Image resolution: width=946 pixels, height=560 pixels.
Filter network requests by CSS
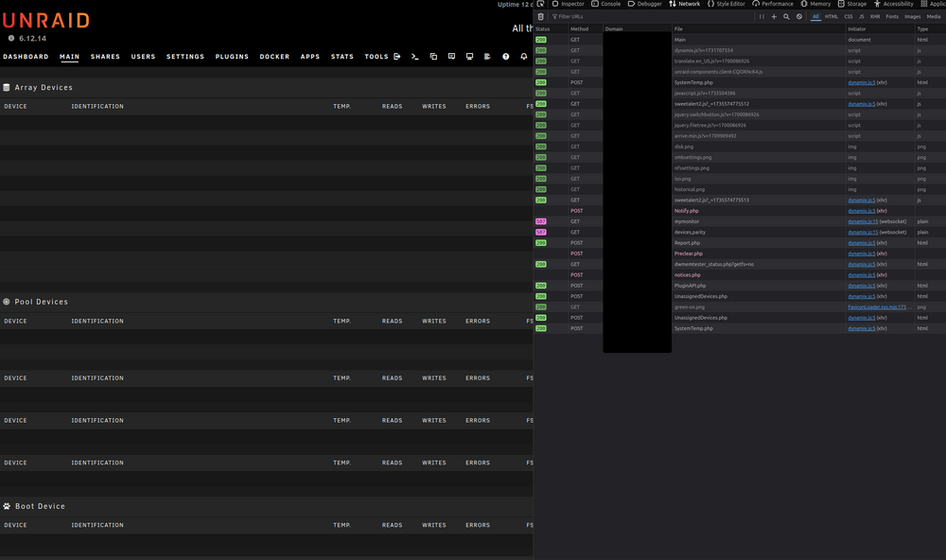pyautogui.click(x=849, y=17)
